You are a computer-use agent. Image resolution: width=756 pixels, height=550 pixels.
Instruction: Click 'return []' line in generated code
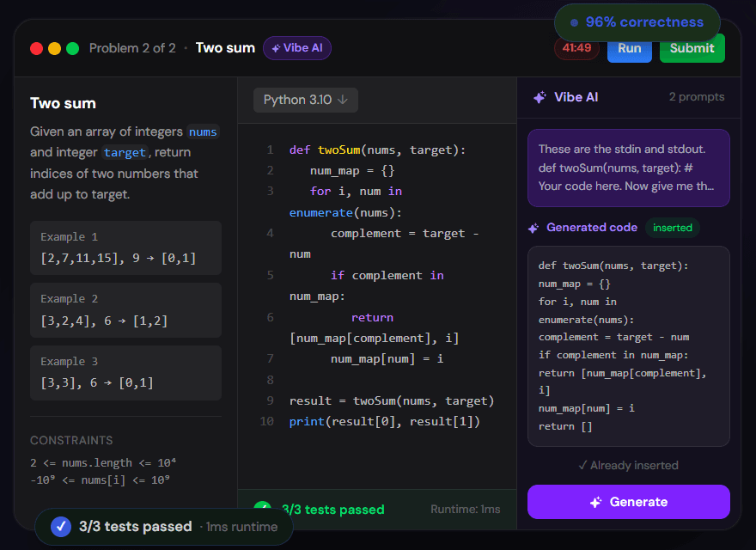tap(565, 426)
